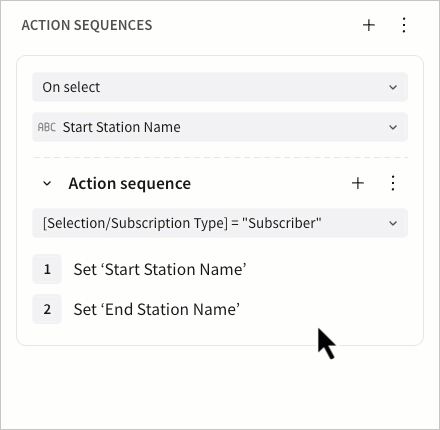Viewport: 440px width, 430px height.
Task: Open the Subscription Type condition dropdown
Action: coord(220,223)
